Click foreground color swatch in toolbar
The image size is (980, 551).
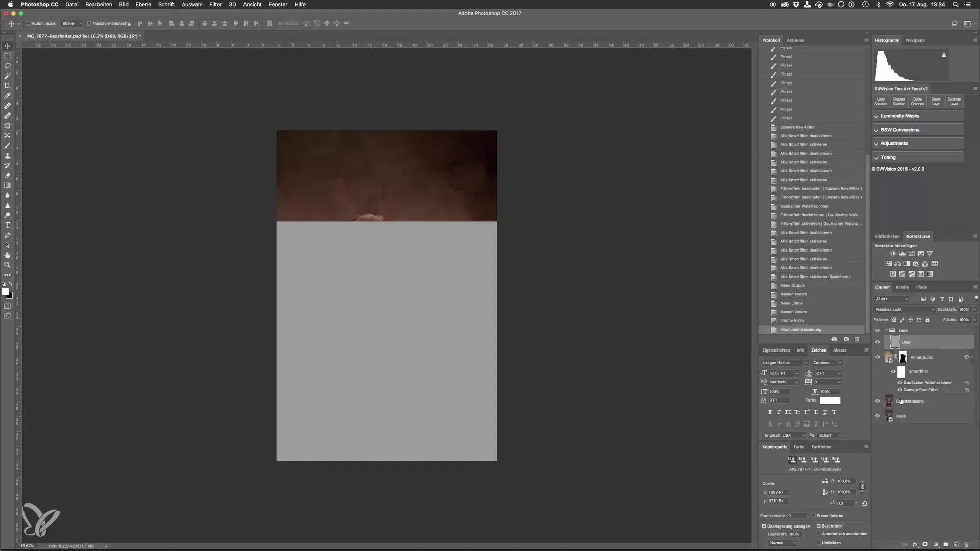coord(5,292)
